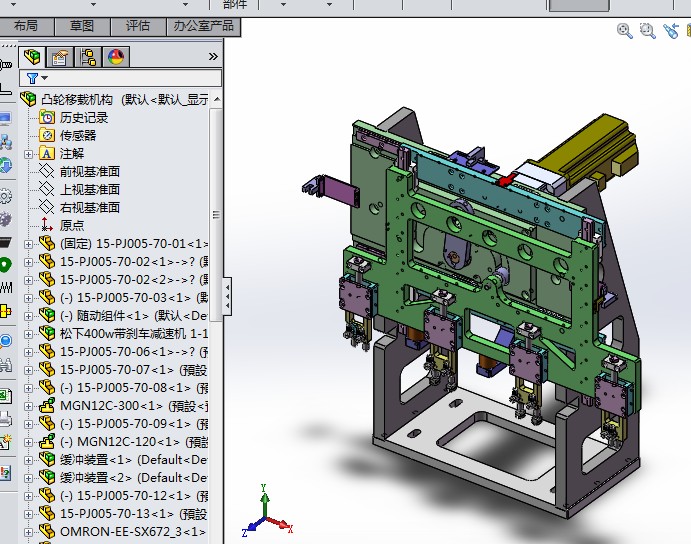Screen dimensions: 691x544
Task: Open the feature tree filter dropdown
Action: point(37,78)
